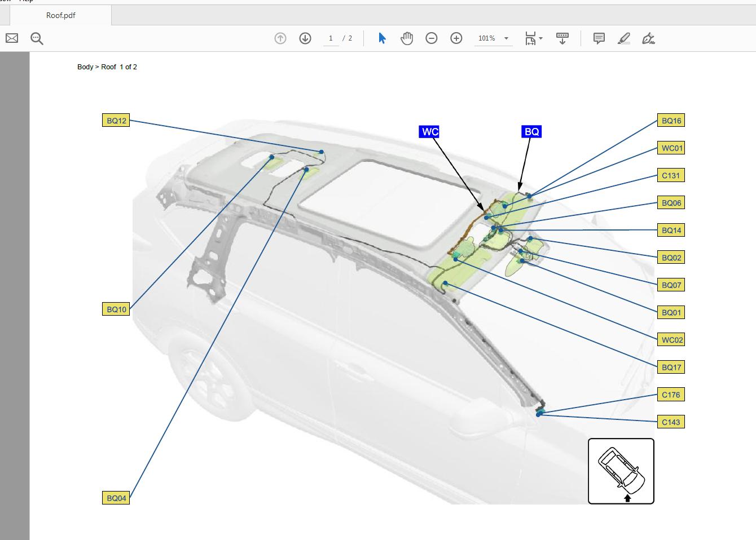Click the C131 connector label
The image size is (756, 540).
coord(671,175)
